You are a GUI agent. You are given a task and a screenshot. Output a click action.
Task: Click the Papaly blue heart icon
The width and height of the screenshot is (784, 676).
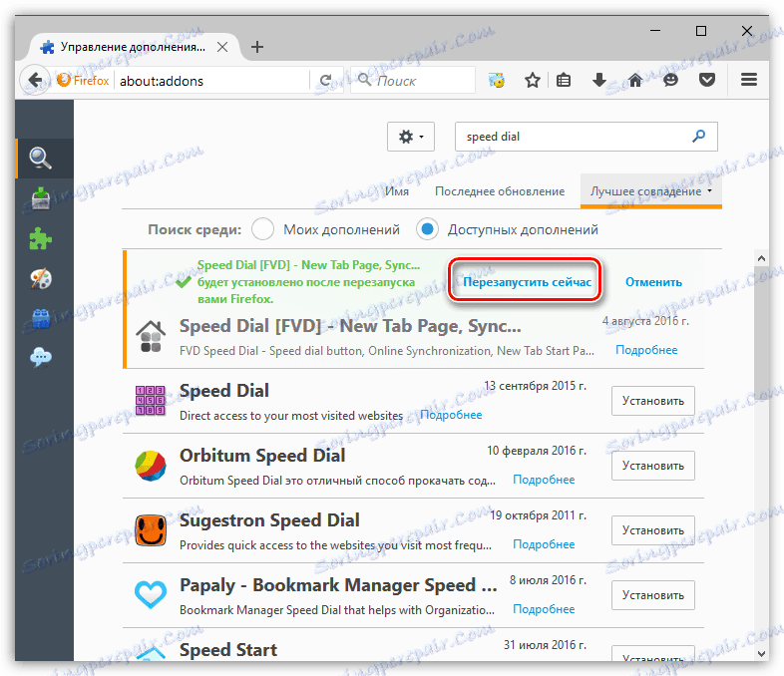151,594
